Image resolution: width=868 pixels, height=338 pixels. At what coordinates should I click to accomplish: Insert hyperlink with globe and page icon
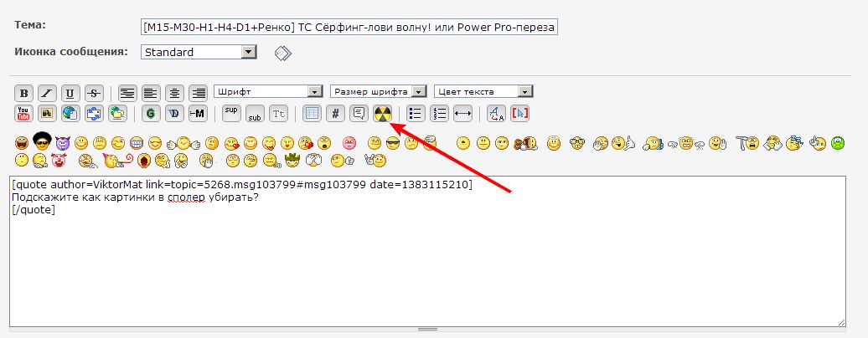(x=71, y=114)
